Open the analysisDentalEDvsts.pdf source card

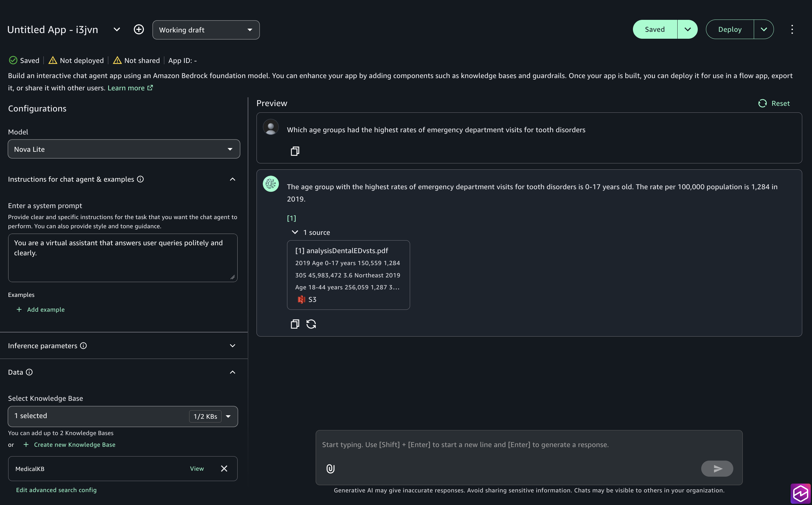[348, 275]
